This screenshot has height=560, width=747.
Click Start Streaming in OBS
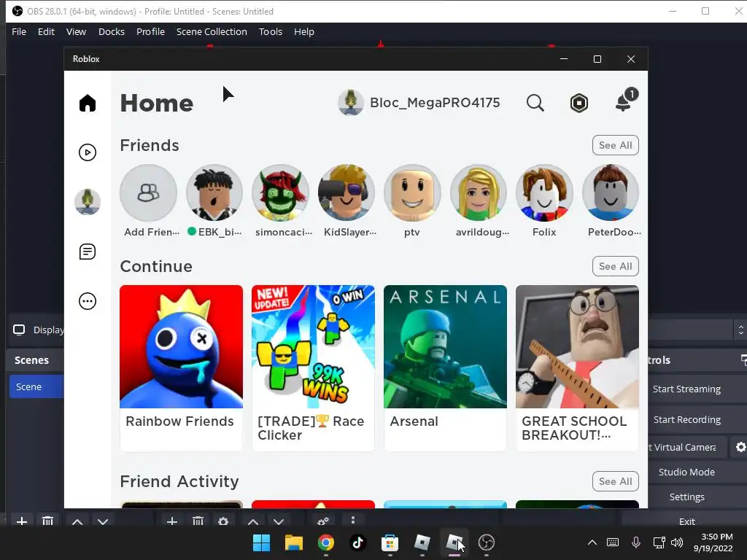(x=686, y=389)
